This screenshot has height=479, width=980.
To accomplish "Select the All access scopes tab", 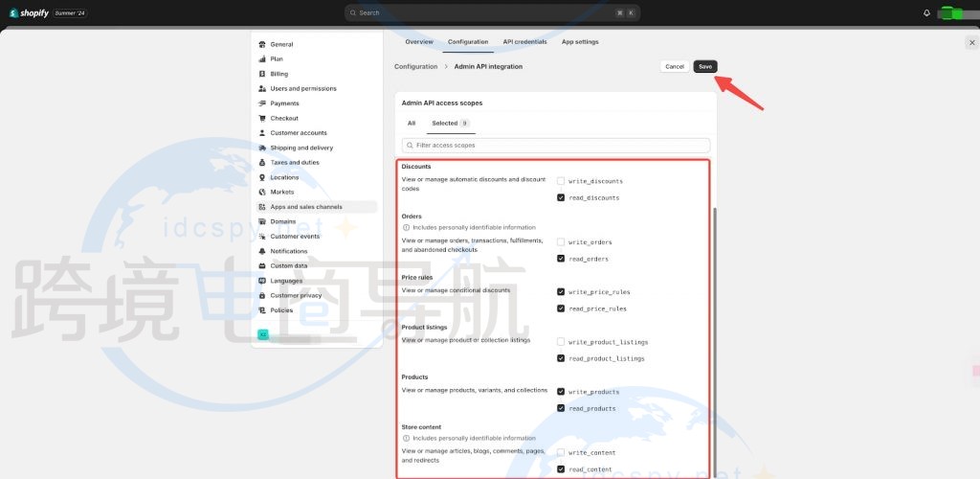I will pyautogui.click(x=412, y=124).
